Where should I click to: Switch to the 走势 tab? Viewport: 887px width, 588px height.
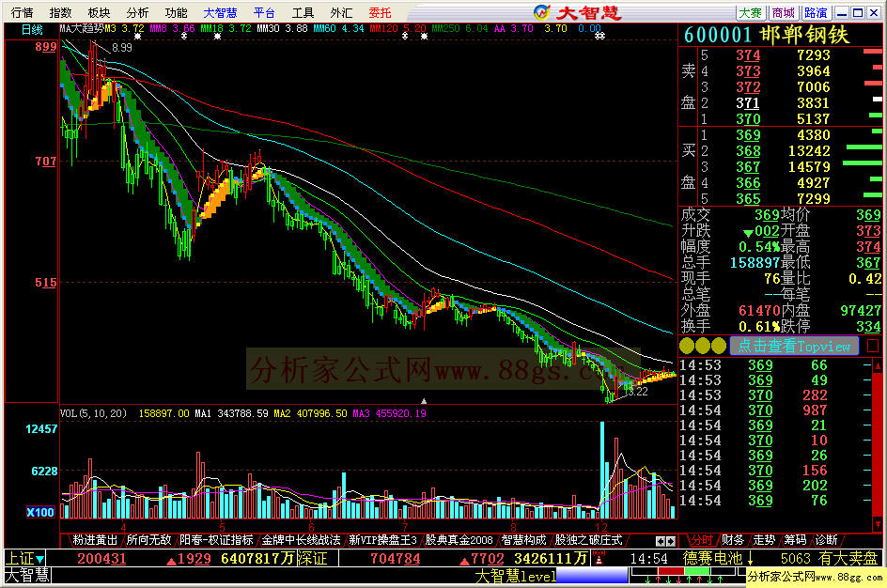764,540
